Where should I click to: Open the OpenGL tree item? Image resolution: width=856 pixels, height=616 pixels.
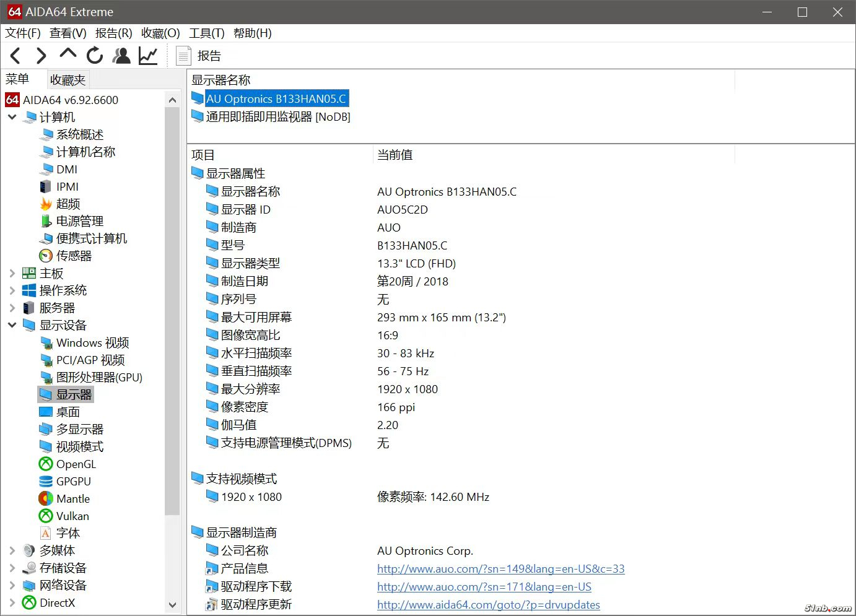(x=76, y=464)
